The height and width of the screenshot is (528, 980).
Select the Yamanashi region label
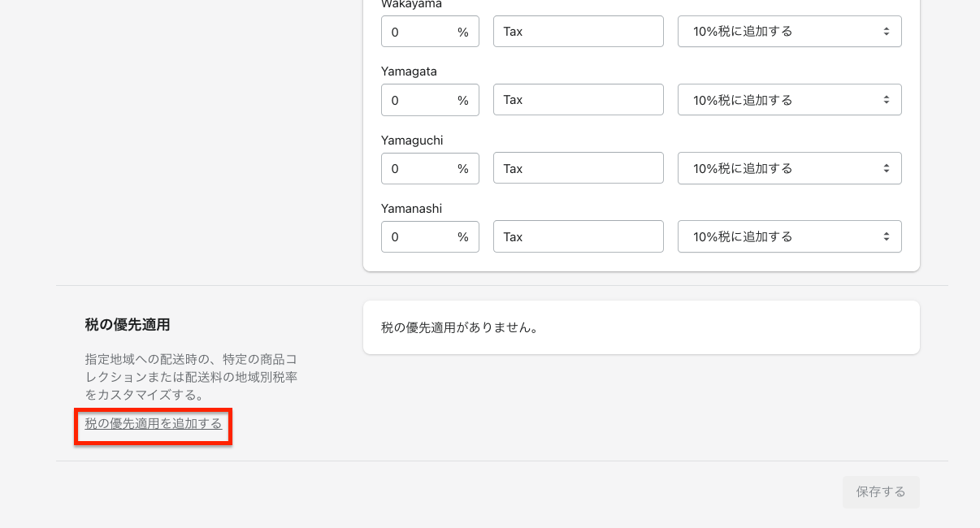point(411,208)
